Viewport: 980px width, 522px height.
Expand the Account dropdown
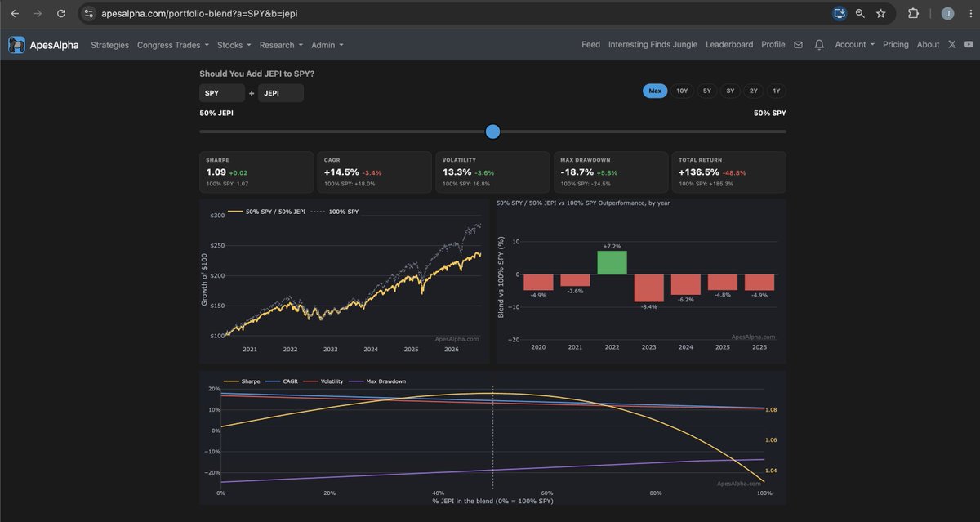pos(854,45)
